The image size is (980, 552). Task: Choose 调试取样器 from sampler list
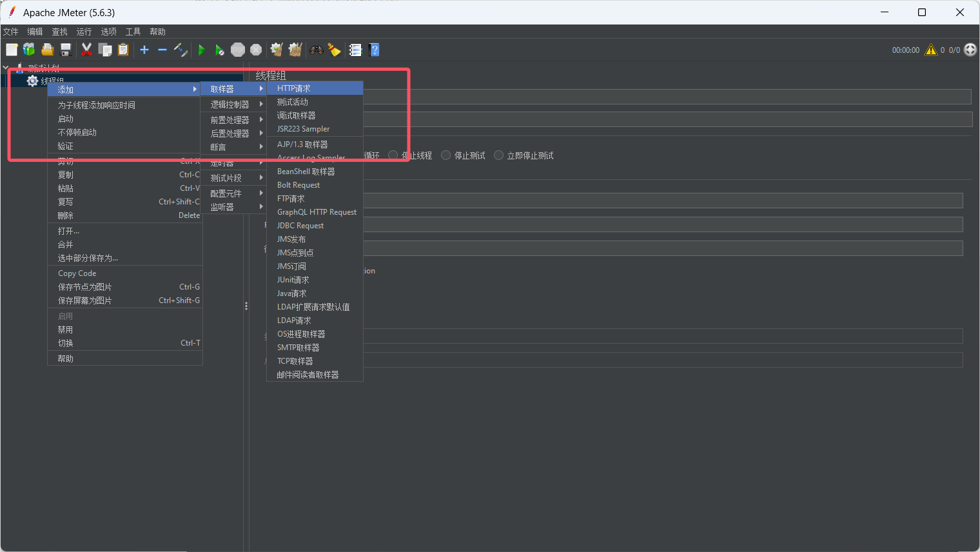pyautogui.click(x=315, y=115)
